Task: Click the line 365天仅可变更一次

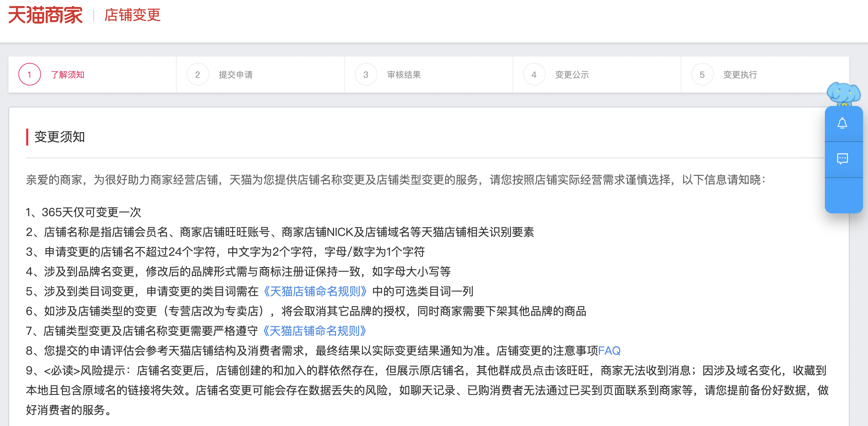Action: (x=83, y=212)
